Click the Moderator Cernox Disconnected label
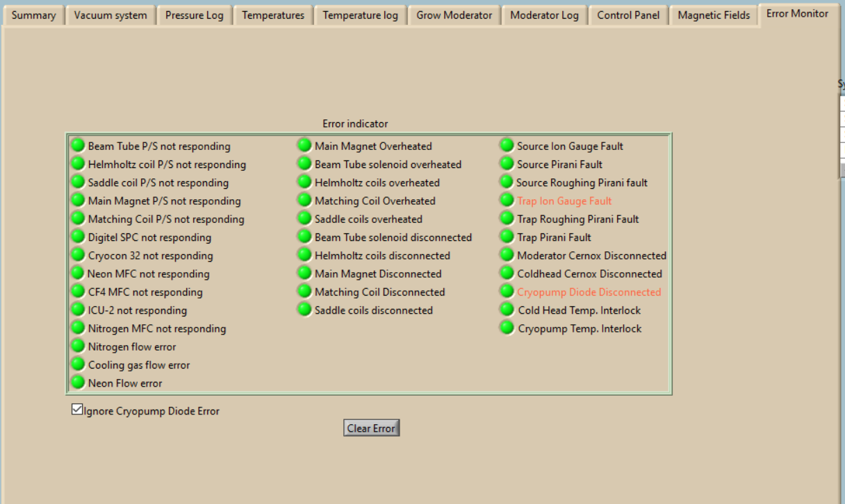The width and height of the screenshot is (845, 504). (592, 255)
